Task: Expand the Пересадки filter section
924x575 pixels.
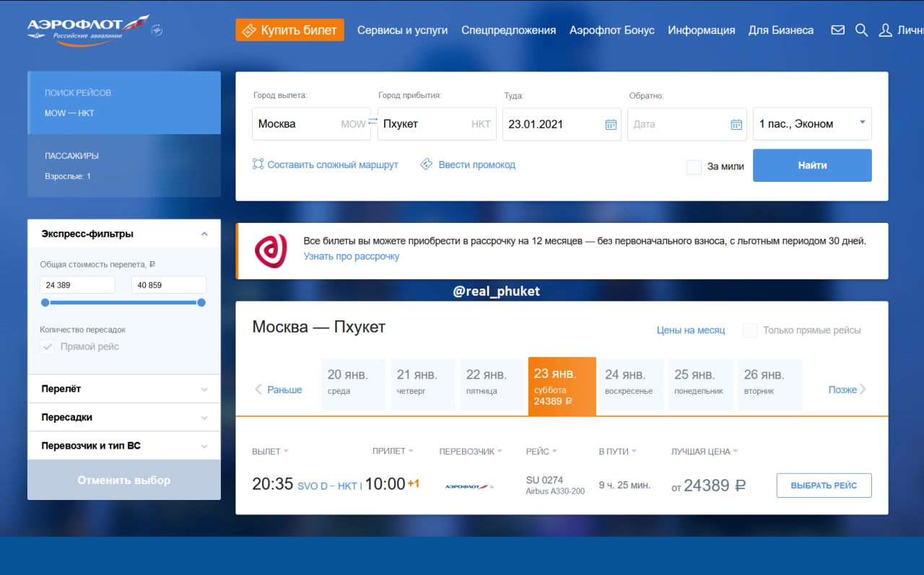Action: [123, 418]
